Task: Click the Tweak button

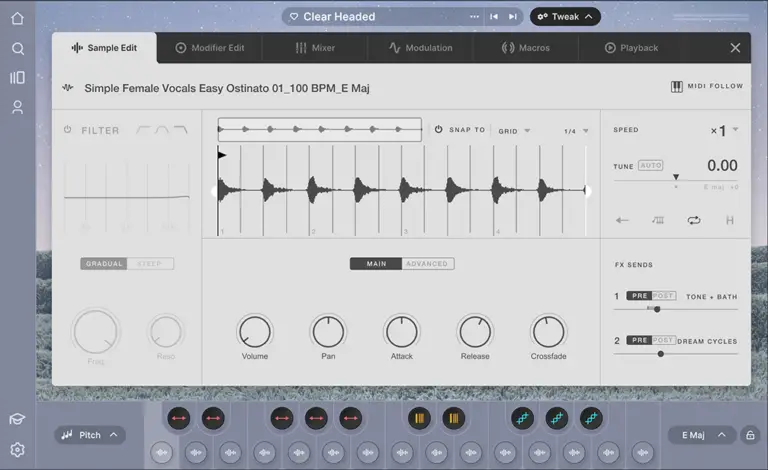Action: [x=565, y=17]
